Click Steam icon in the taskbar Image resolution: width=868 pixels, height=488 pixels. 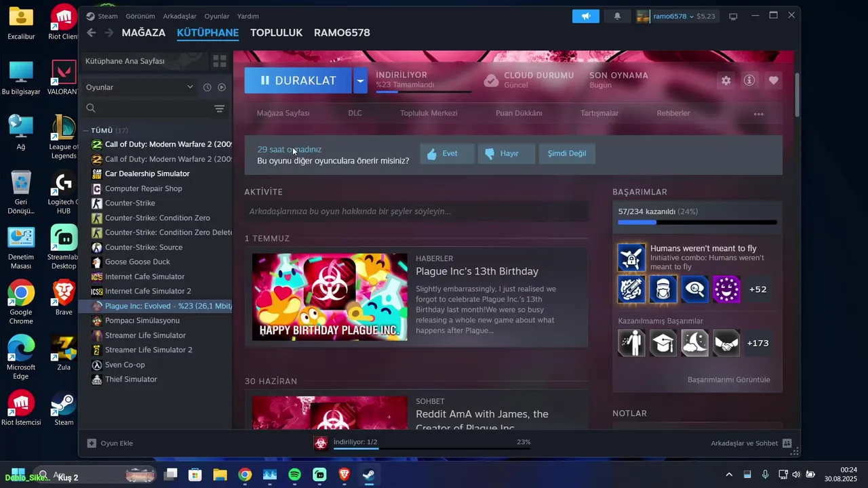[368, 475]
